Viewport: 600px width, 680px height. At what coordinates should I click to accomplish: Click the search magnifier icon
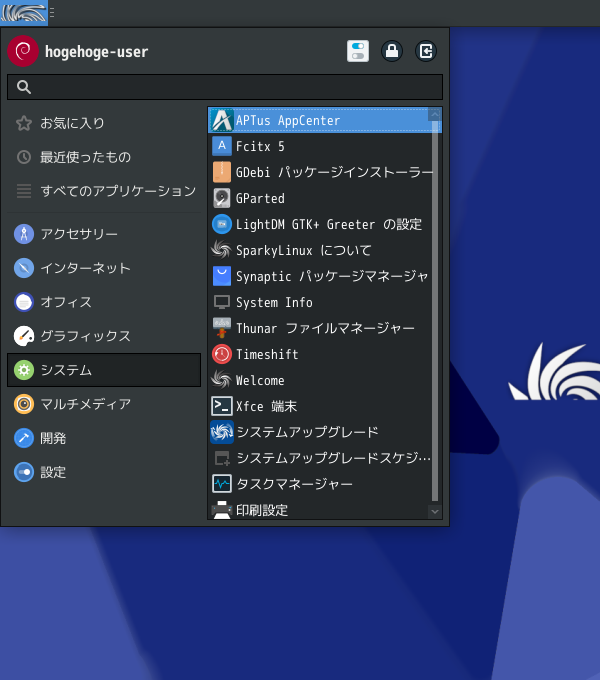point(24,87)
